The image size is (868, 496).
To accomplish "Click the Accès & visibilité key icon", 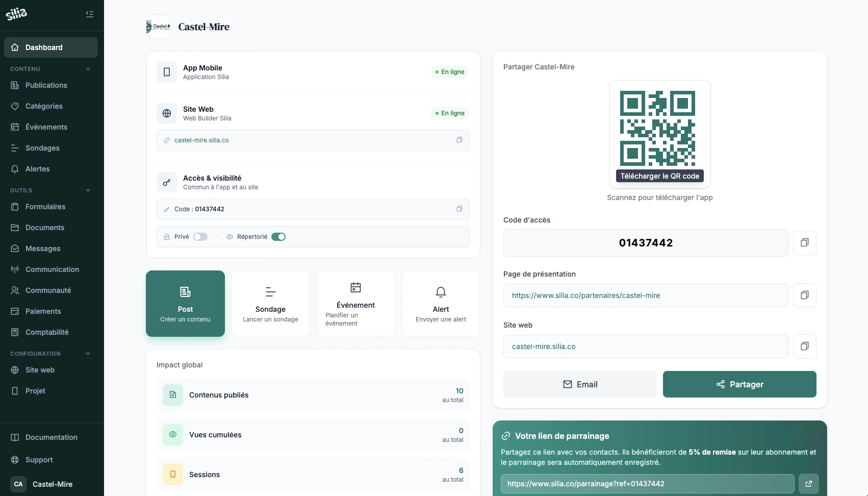I will 167,182.
